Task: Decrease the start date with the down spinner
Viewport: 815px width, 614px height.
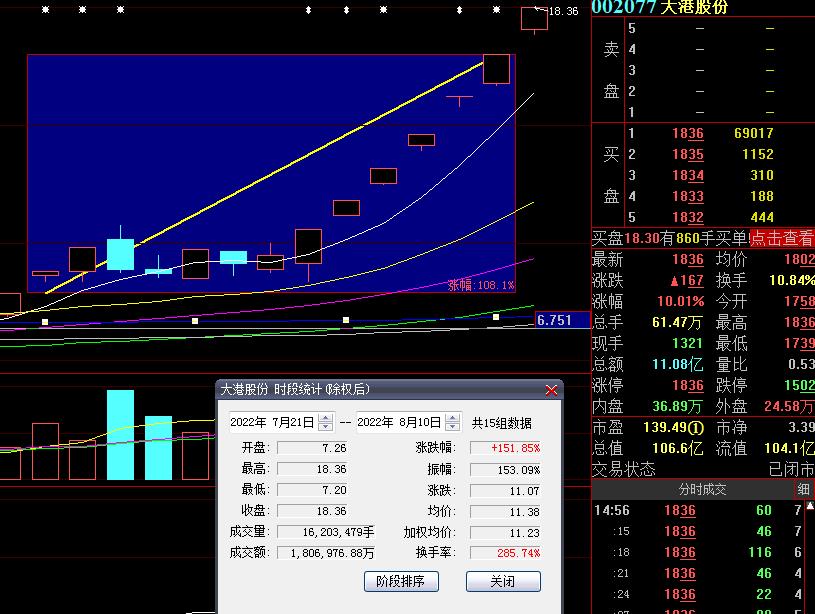Action: pyautogui.click(x=326, y=427)
